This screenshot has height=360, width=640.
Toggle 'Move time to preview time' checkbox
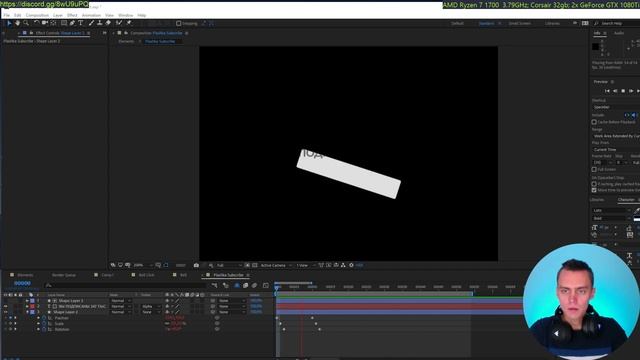point(594,190)
